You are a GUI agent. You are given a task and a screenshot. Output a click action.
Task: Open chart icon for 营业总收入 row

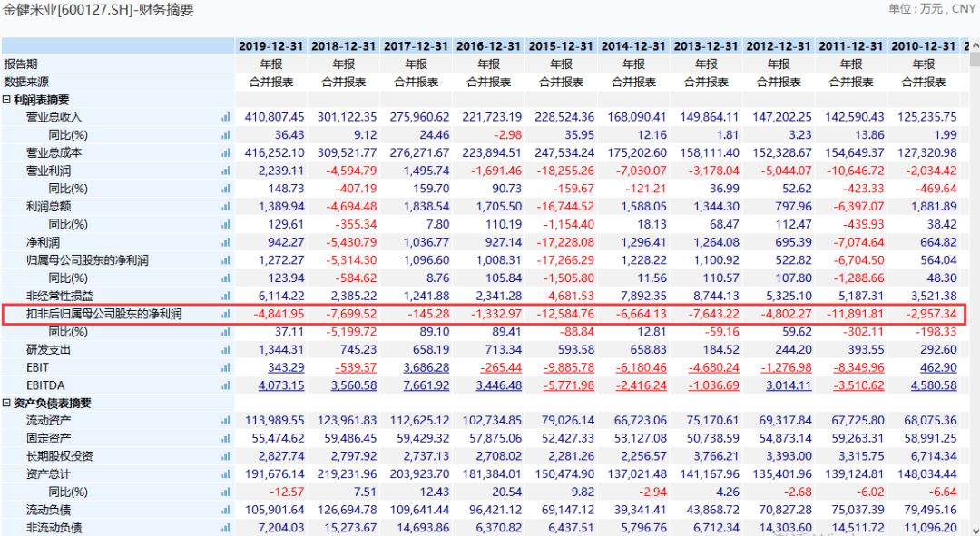(x=226, y=117)
